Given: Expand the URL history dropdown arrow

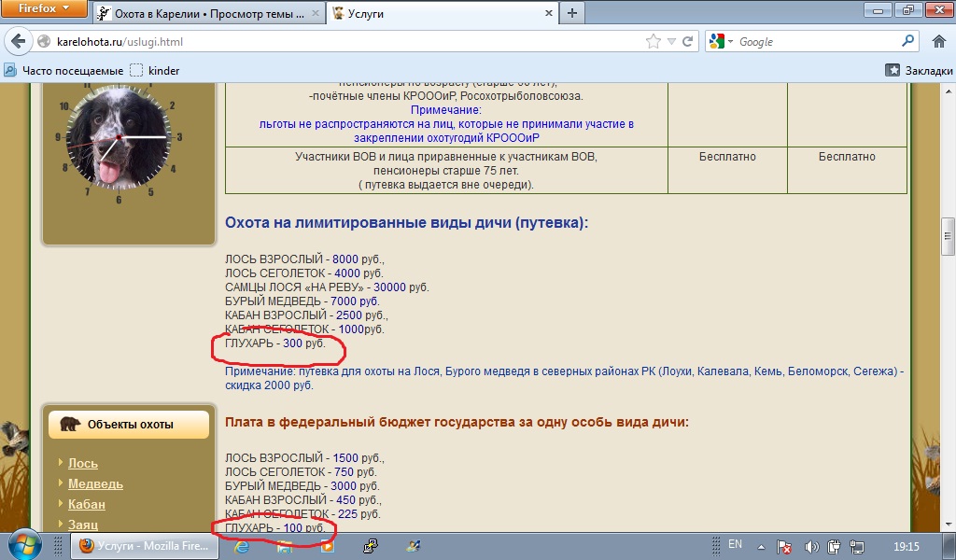Looking at the screenshot, I should pyautogui.click(x=671, y=42).
